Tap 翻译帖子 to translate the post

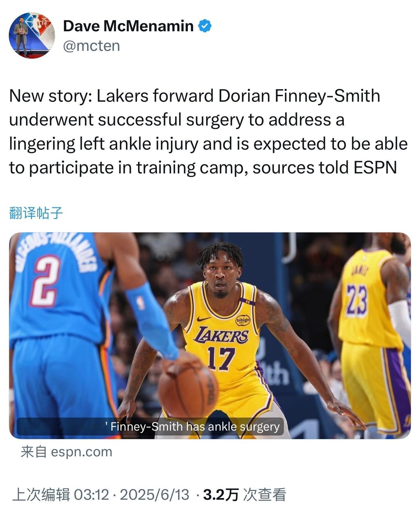tap(36, 213)
